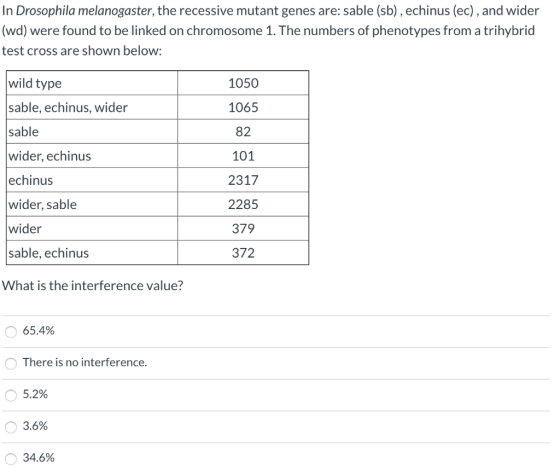Click the 'wider, sable' row label

click(x=92, y=204)
